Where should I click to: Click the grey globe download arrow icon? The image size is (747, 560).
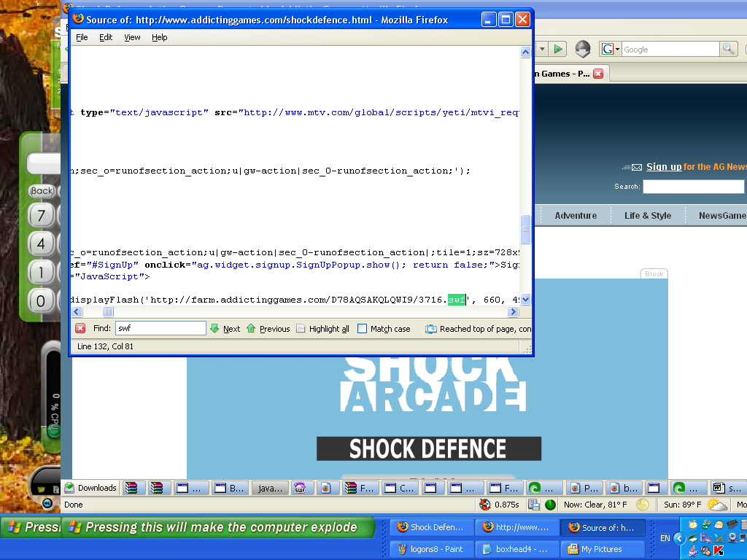pos(582,50)
